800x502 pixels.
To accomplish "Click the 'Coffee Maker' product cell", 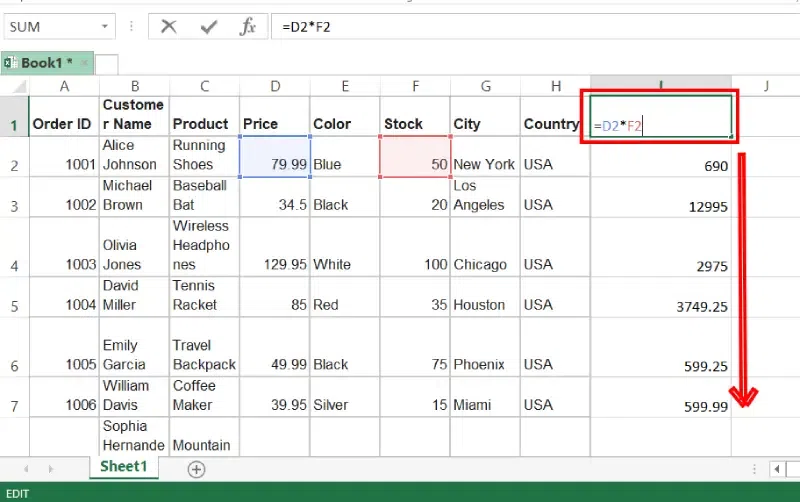I will tap(205, 397).
